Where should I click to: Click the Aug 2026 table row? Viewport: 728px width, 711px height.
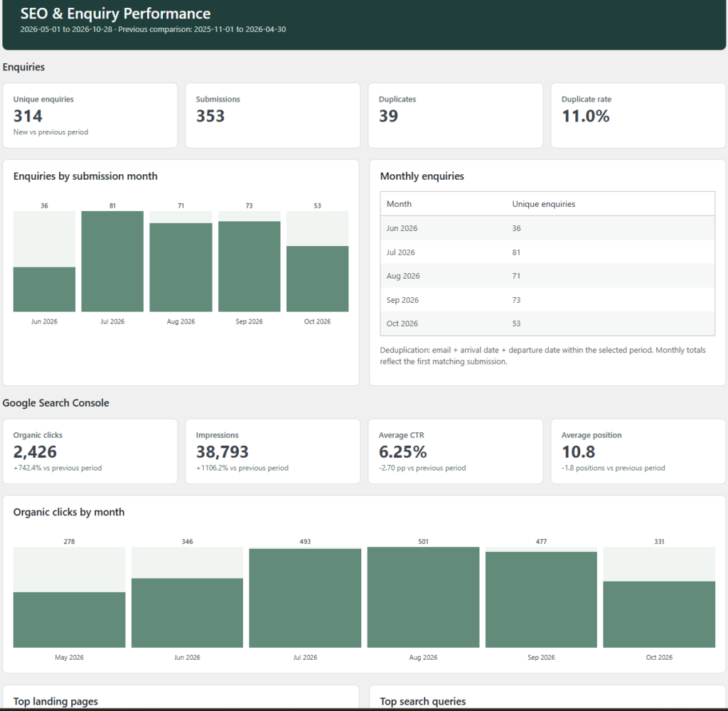coord(547,276)
